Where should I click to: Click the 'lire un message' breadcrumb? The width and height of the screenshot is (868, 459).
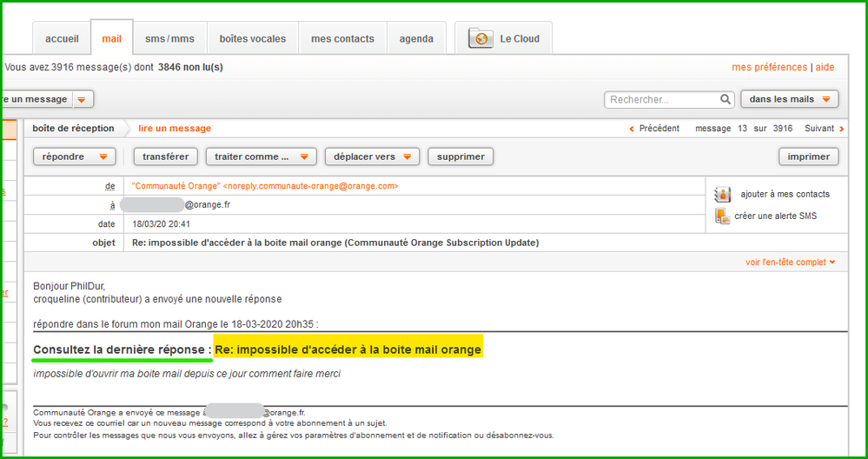click(175, 129)
